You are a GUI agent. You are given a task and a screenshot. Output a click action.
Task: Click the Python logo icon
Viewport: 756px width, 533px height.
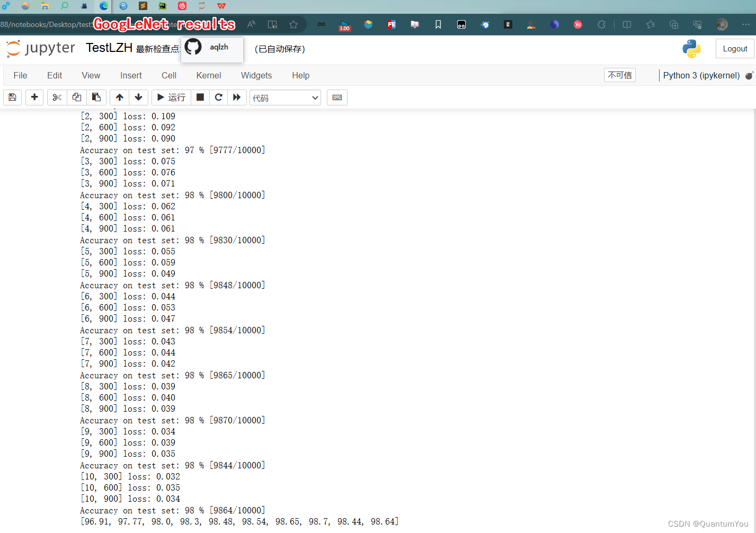tap(692, 49)
